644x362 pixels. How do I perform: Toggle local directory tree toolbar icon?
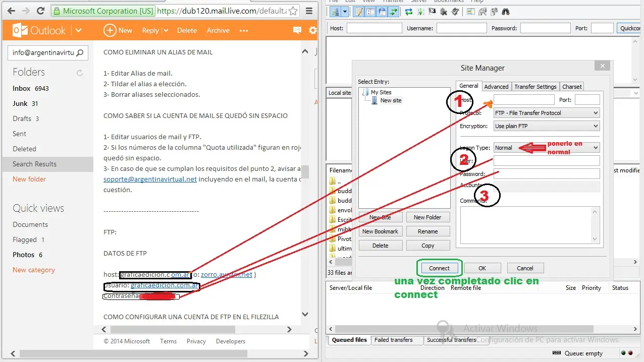[370, 12]
